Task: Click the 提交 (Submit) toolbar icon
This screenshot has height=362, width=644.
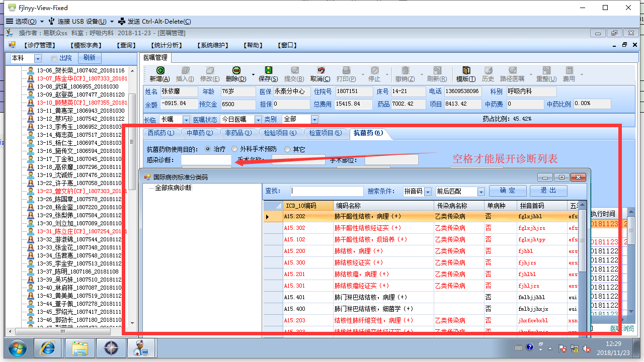Action: [294, 70]
